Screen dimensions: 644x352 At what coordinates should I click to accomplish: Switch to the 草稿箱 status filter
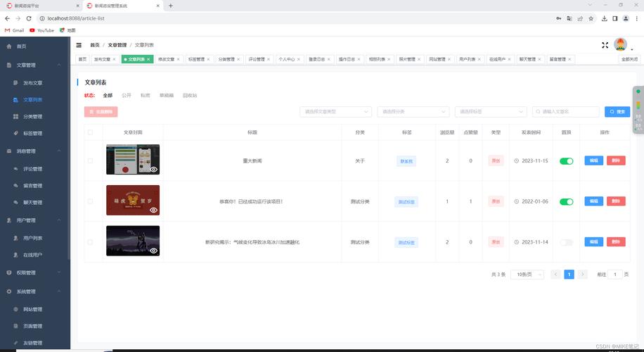pyautogui.click(x=166, y=95)
